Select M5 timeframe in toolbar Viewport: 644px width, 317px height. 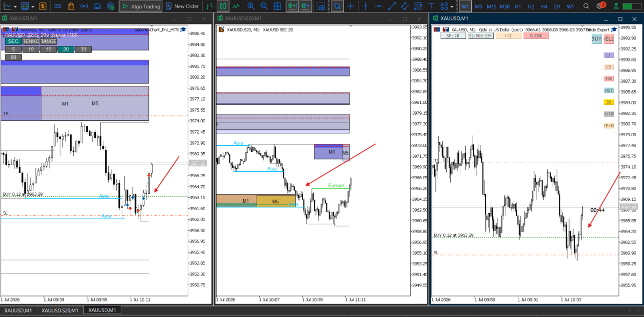click(478, 6)
